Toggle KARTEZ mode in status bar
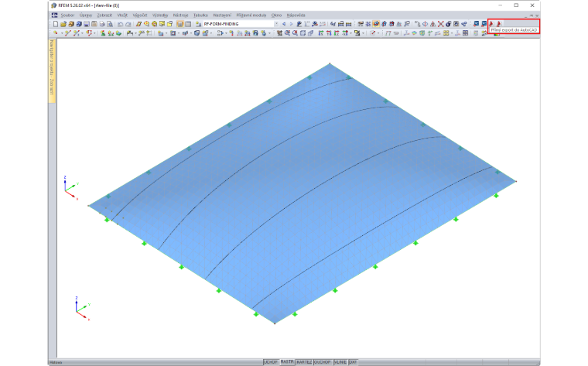The height and width of the screenshot is (366, 588). [304, 362]
